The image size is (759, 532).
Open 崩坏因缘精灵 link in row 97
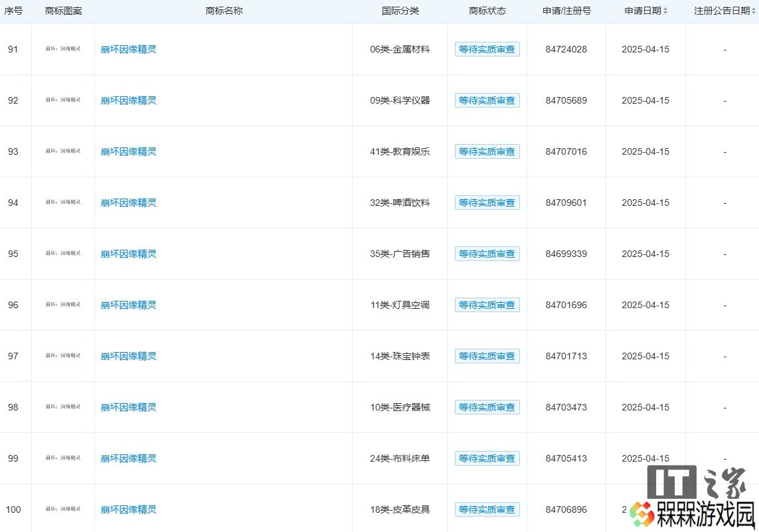(128, 356)
